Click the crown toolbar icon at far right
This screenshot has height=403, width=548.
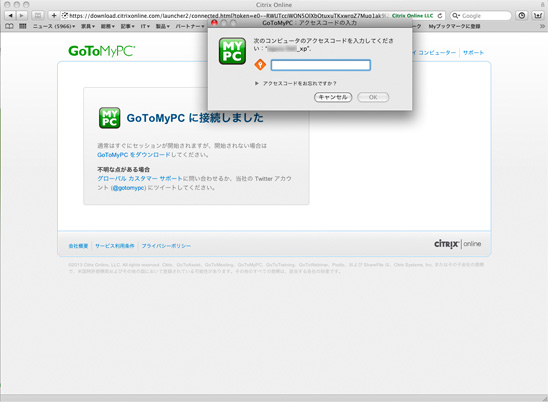(x=537, y=16)
